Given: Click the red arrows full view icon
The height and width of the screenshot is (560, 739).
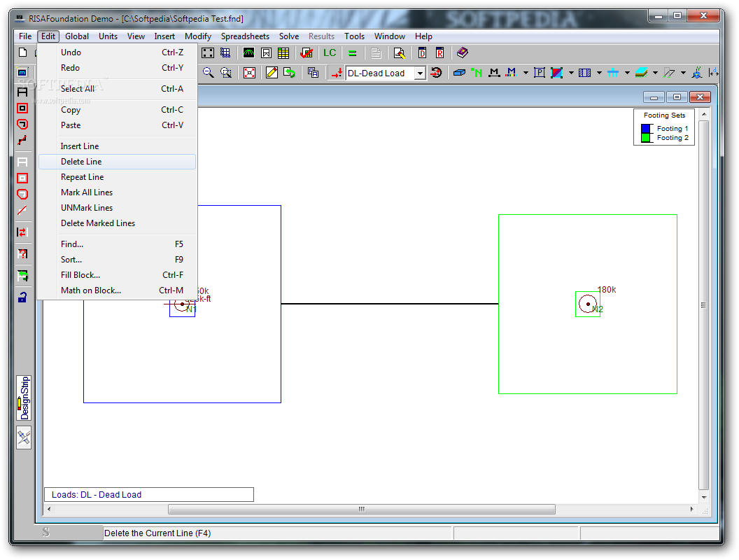Looking at the screenshot, I should [249, 73].
